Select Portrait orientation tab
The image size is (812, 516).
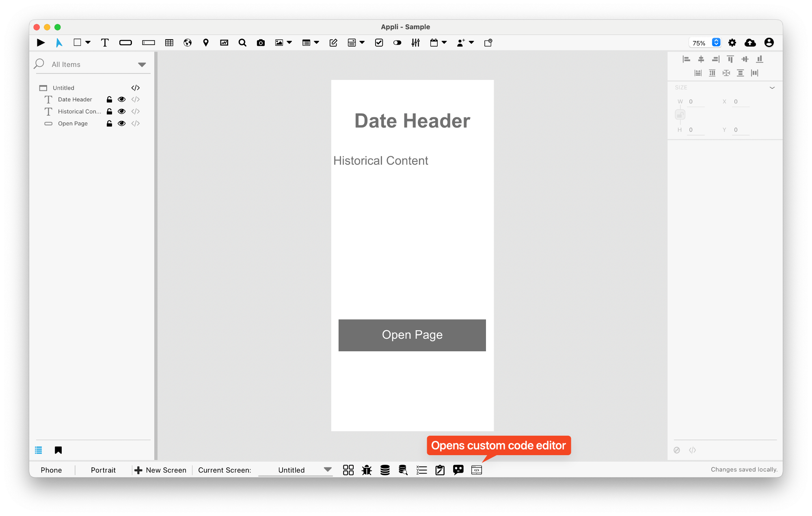102,471
